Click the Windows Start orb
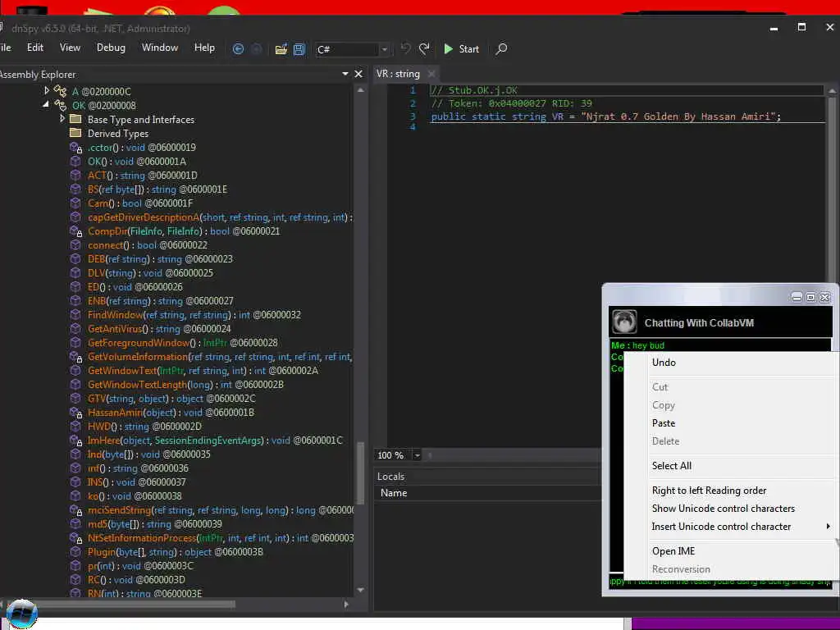The width and height of the screenshot is (840, 630). click(22, 614)
